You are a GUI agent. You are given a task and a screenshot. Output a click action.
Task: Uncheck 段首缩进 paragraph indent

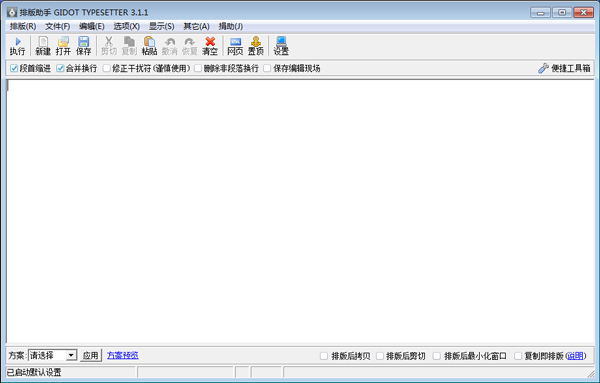[x=14, y=68]
